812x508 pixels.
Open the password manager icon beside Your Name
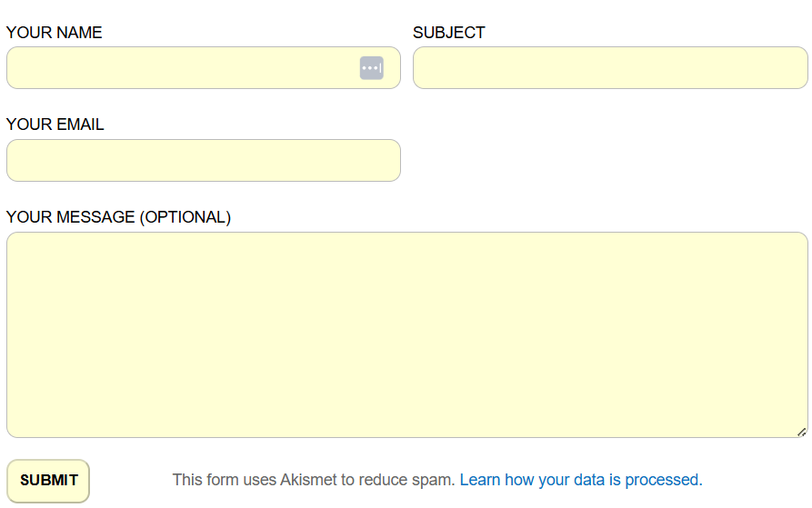point(371,68)
